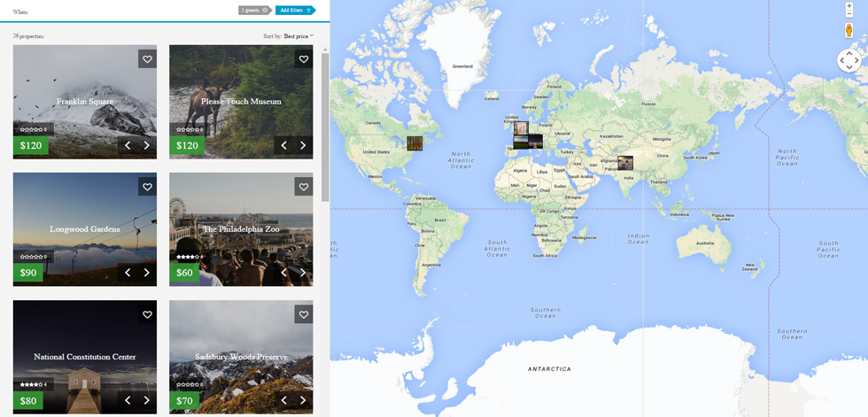Click the $120 price on Franklin Square

tap(31, 145)
